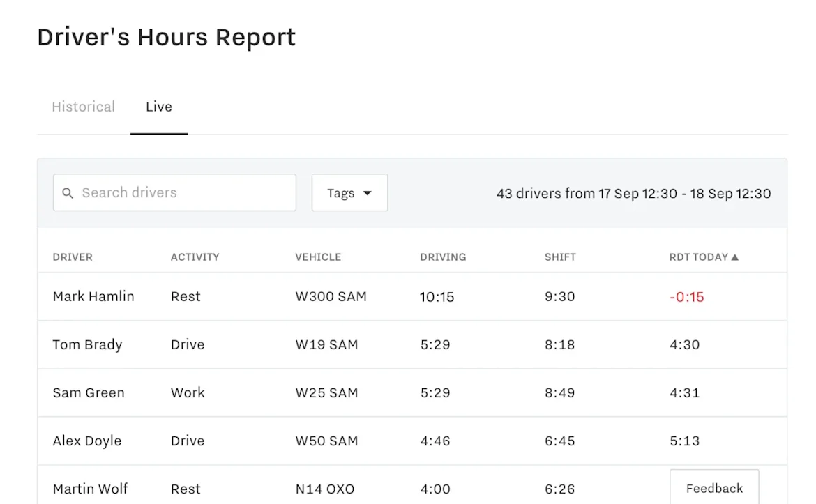Open Mark Hamlin's driver row

(x=93, y=296)
